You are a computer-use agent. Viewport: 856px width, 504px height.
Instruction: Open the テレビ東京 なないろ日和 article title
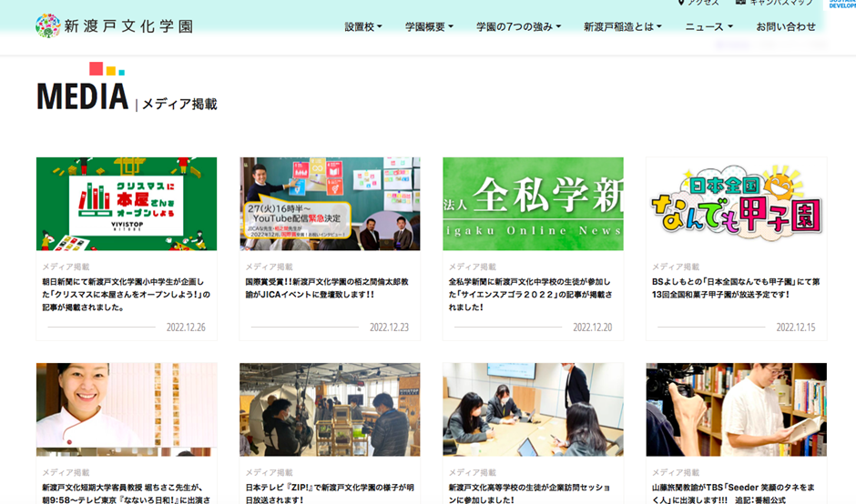coord(126,493)
